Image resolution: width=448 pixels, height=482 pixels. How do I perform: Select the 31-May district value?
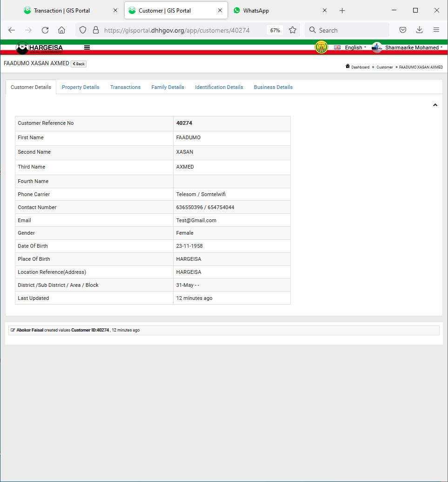click(187, 285)
